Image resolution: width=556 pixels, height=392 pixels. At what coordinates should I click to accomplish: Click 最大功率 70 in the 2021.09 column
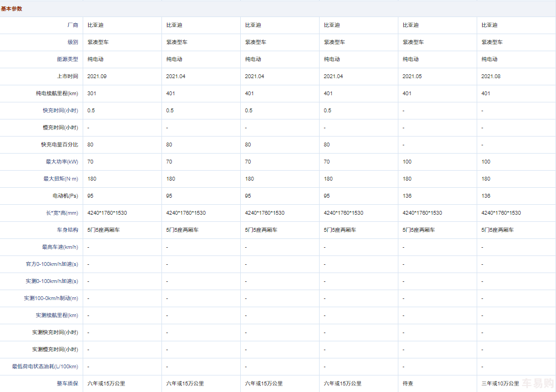point(90,162)
